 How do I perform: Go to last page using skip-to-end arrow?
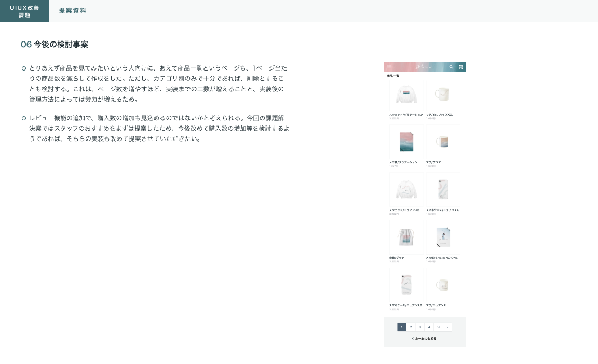[438, 327]
